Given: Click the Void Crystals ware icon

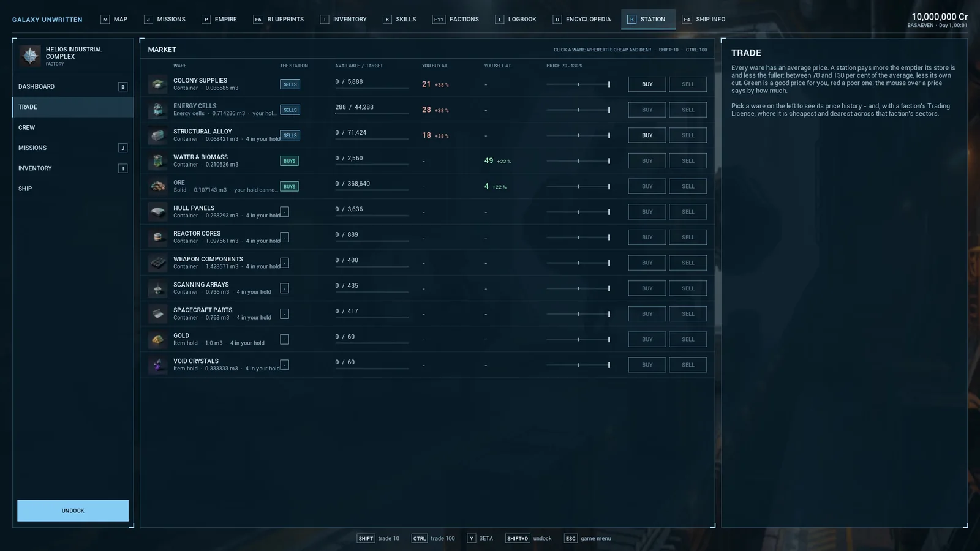Looking at the screenshot, I should pyautogui.click(x=157, y=365).
